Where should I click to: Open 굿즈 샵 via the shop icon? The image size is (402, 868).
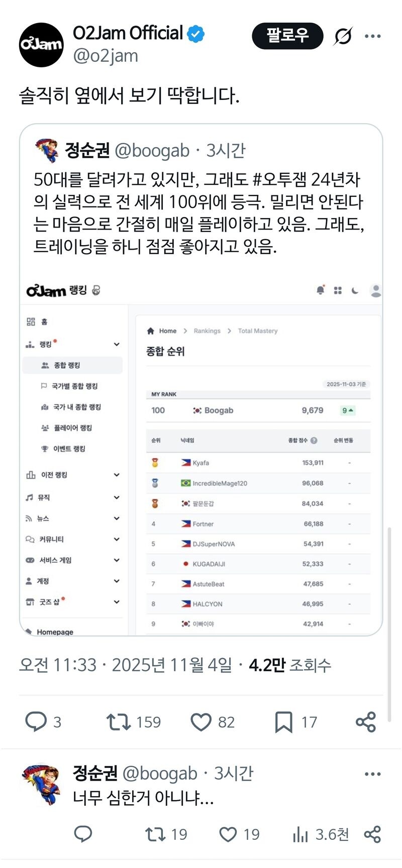pos(30,601)
